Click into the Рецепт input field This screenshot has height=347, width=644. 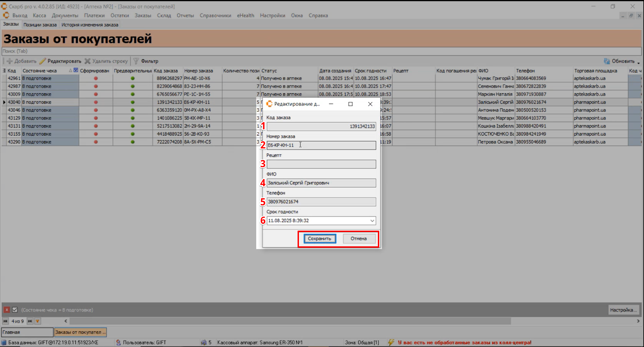click(x=321, y=164)
